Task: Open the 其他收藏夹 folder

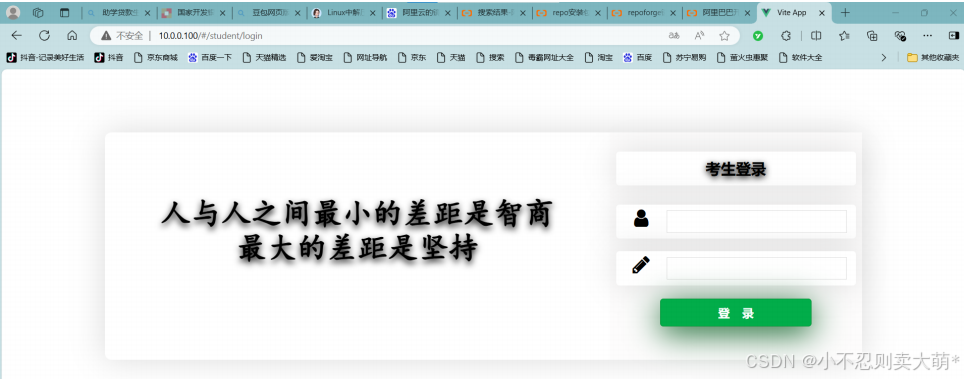Action: [933, 58]
